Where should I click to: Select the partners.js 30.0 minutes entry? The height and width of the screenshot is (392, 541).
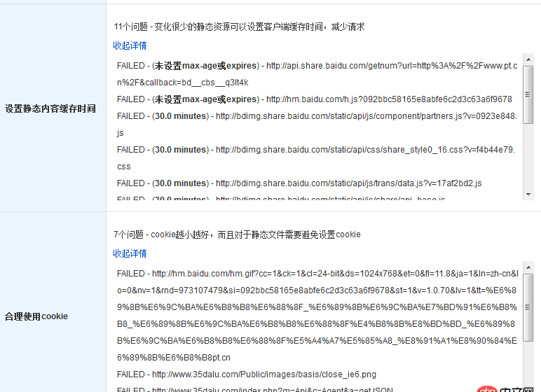pyautogui.click(x=317, y=125)
